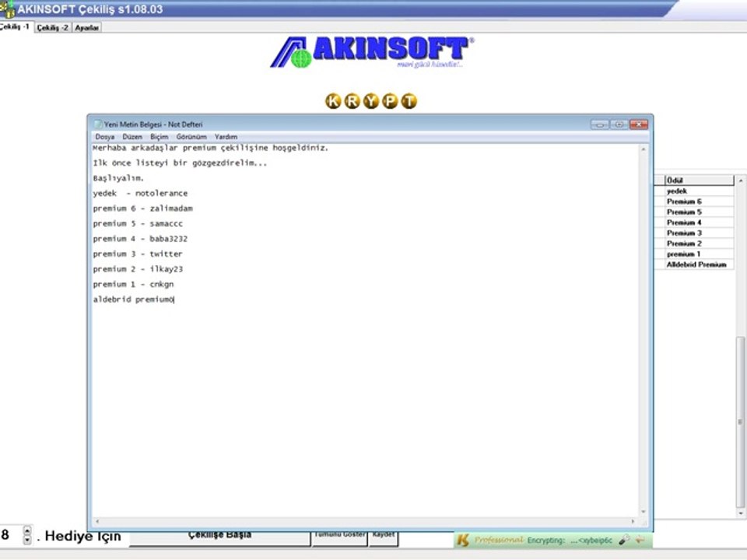747x560 pixels.
Task: Open Notepad's Düzen menu
Action: [x=132, y=137]
